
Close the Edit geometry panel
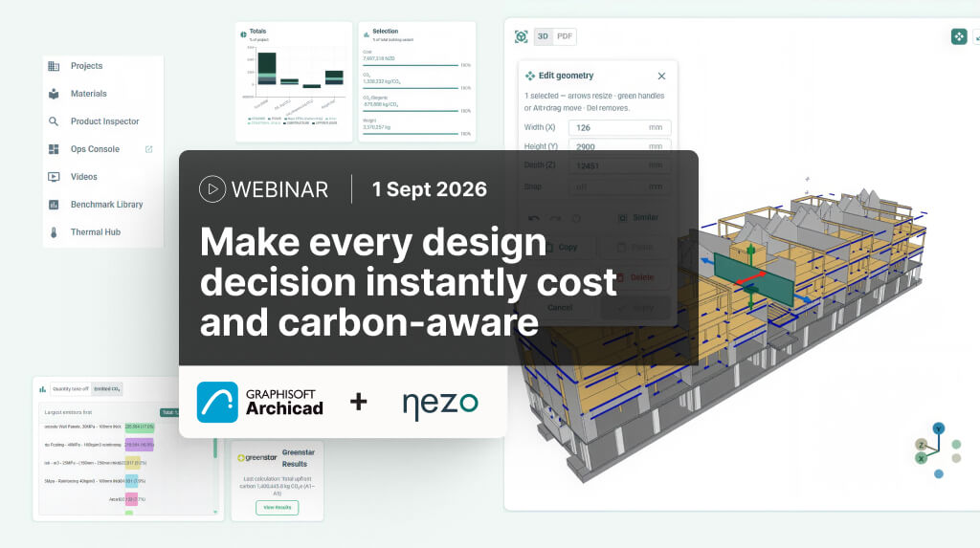pyautogui.click(x=661, y=77)
